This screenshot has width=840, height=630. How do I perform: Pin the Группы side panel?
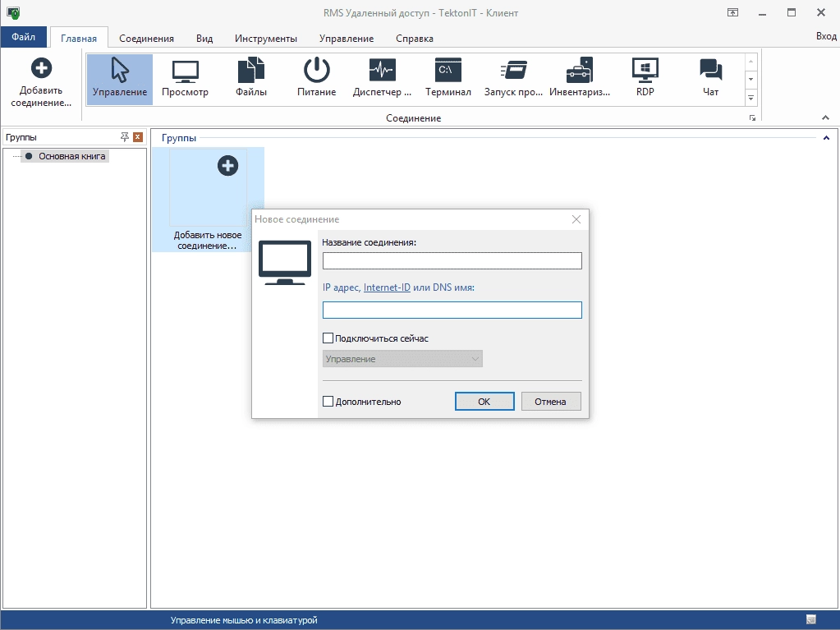click(125, 137)
